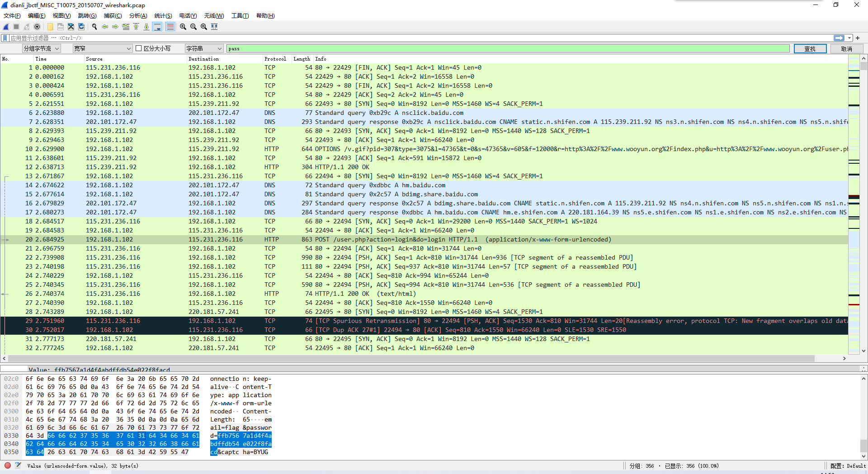Screen dimensions: 868x474
Task: Open the 跳转(G) menu
Action: [x=87, y=16]
